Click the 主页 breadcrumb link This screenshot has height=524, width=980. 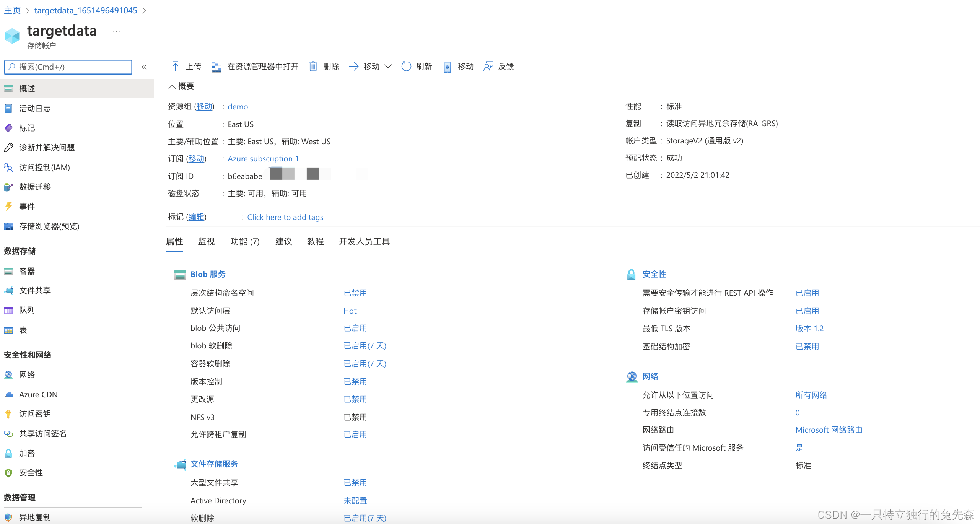point(12,10)
